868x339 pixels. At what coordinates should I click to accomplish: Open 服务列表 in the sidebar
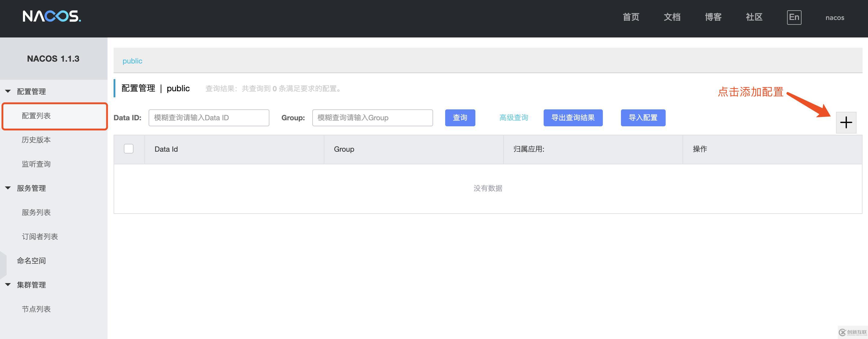point(36,212)
